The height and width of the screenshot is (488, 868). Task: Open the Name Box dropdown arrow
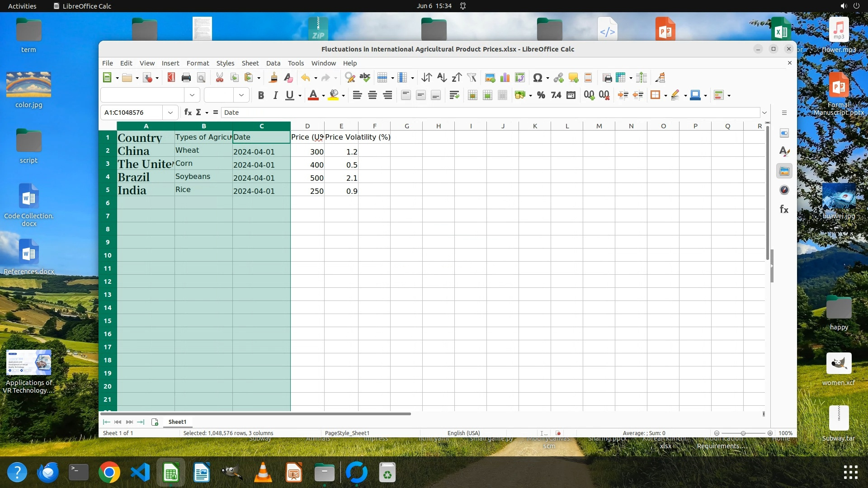click(170, 113)
